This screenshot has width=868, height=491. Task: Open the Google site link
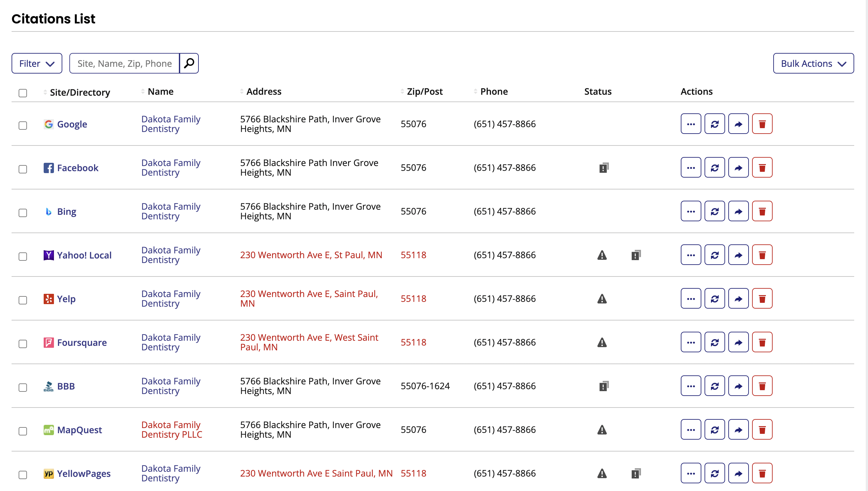click(x=72, y=124)
